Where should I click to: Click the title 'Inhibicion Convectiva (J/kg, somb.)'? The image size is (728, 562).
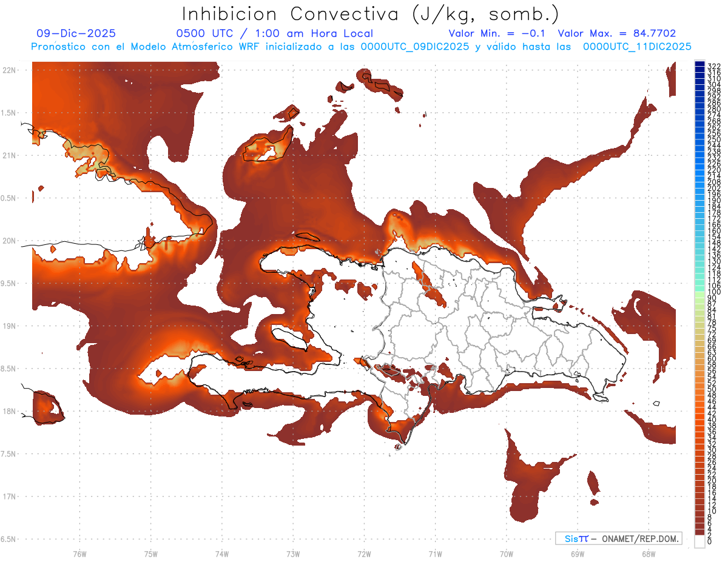[371, 14]
